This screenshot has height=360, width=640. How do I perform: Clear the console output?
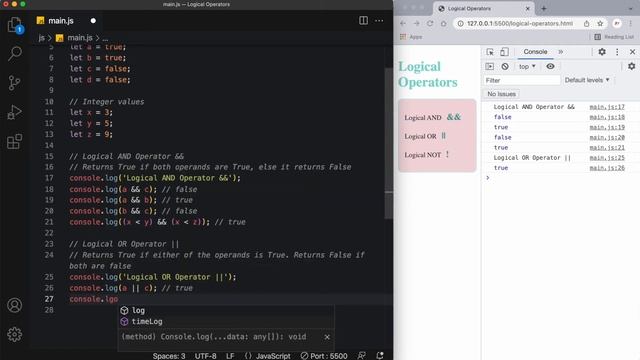505,67
